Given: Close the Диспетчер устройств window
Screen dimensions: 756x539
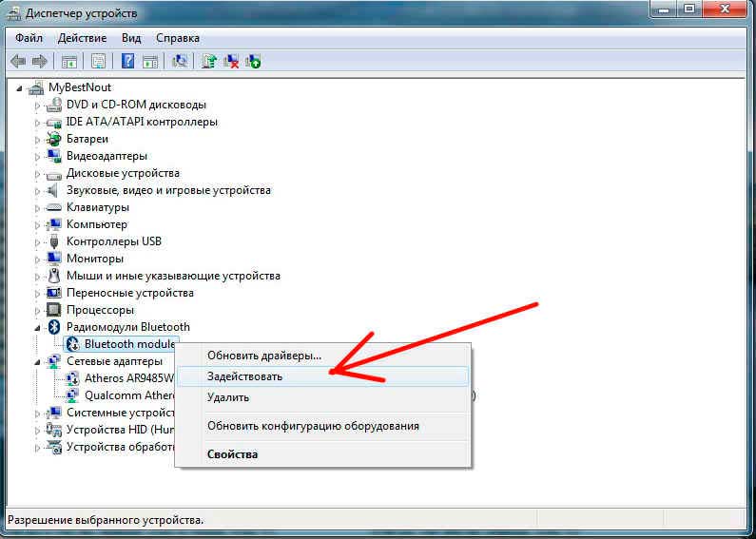Looking at the screenshot, I should point(727,10).
